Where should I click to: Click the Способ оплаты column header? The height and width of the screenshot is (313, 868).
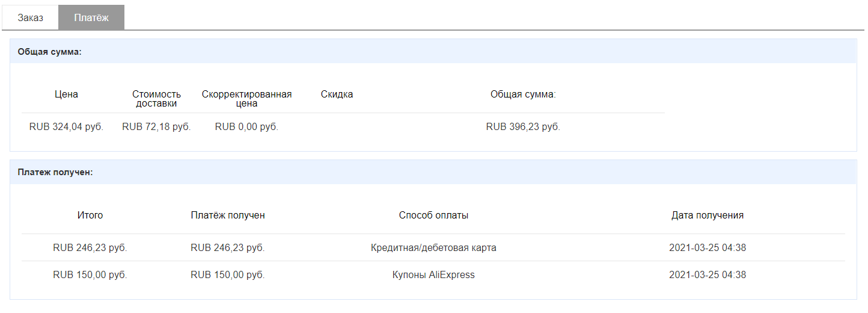click(433, 215)
